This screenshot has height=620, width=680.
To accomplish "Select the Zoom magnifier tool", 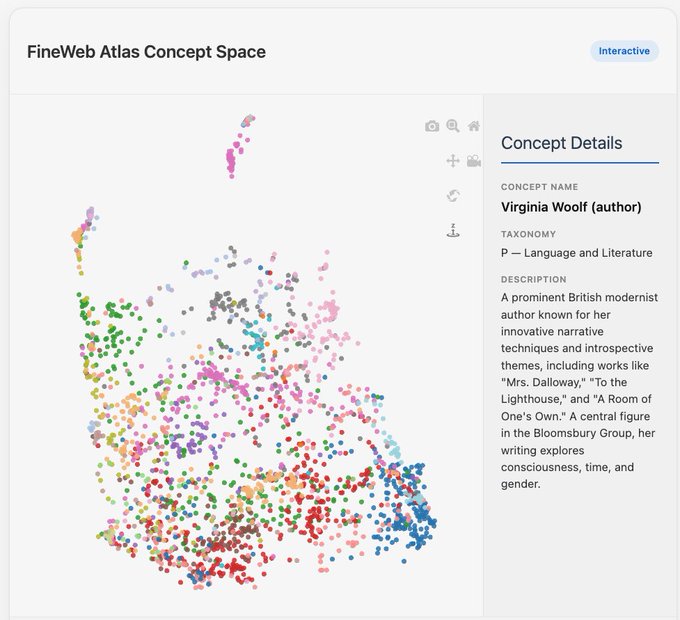I will 453,126.
